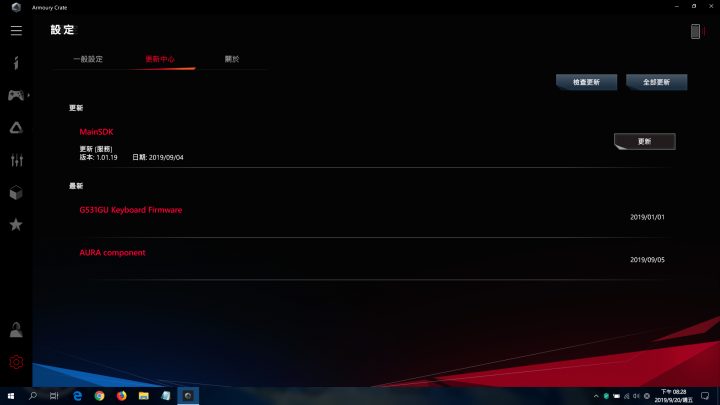
Task: Open the notification center icon
Action: (x=705, y=396)
